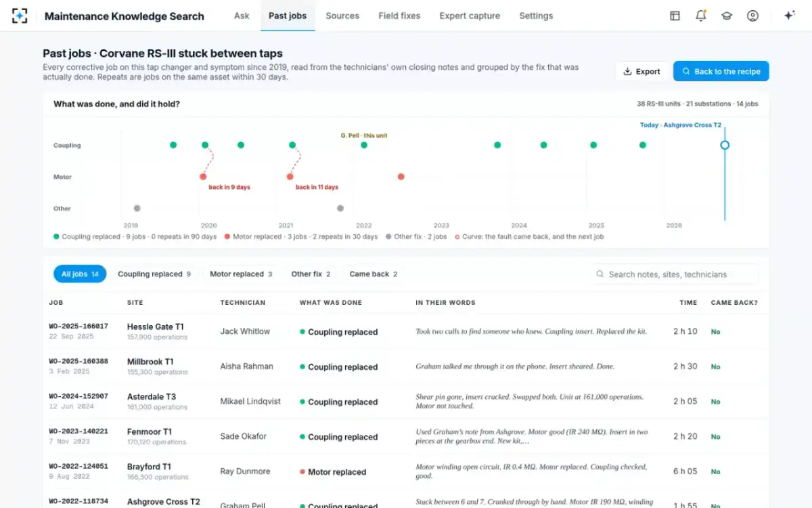
Task: Focus the Search notes, sites, technicians field
Action: pyautogui.click(x=673, y=274)
